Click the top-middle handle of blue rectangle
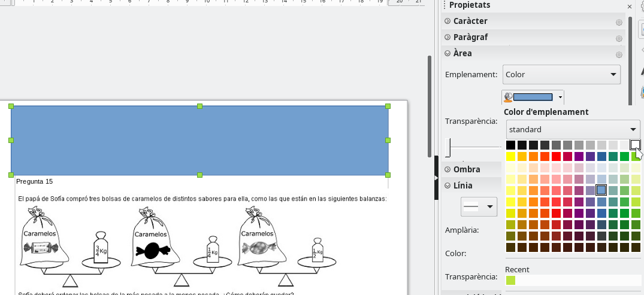Viewport: 644px width, 295px height. coord(199,107)
